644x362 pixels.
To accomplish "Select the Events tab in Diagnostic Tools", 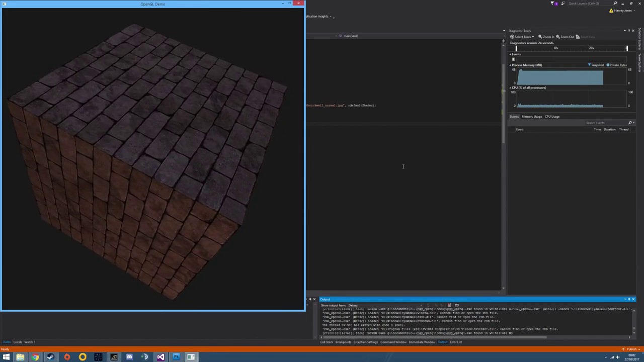I will (514, 117).
